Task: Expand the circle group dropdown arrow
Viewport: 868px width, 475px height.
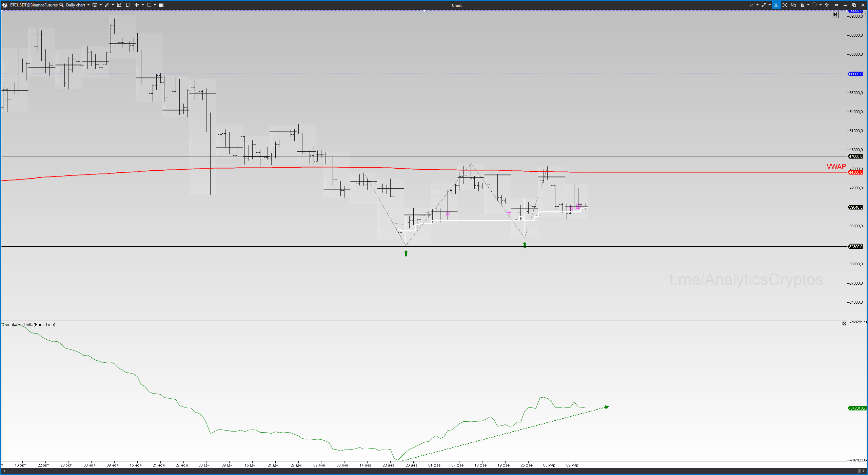Action: pos(821,5)
